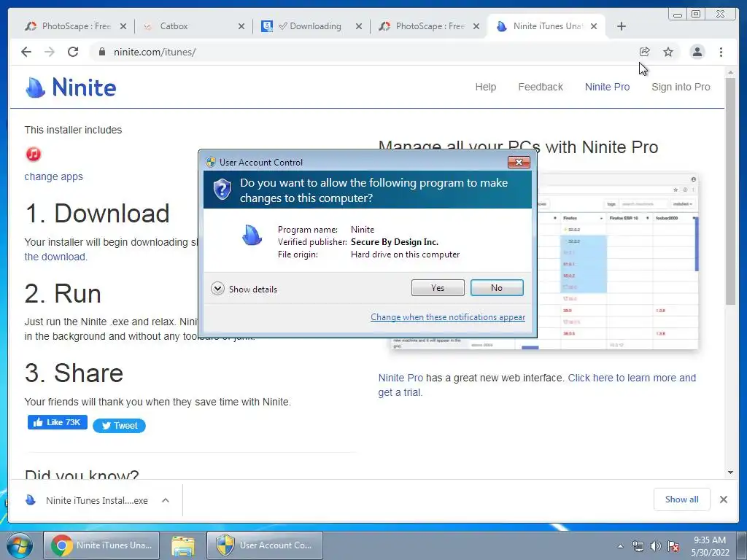
Task: Expand Show details in UAC dialog
Action: [x=244, y=289]
